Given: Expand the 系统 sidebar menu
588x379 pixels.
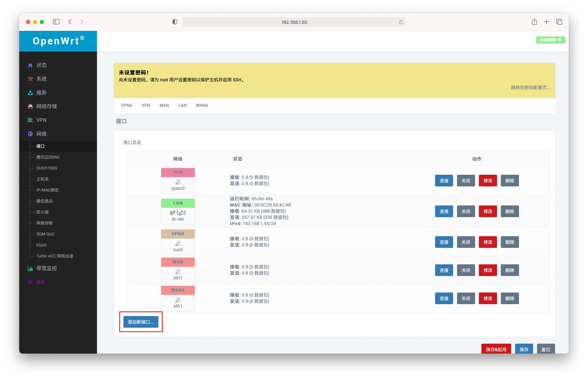Looking at the screenshot, I should (41, 79).
